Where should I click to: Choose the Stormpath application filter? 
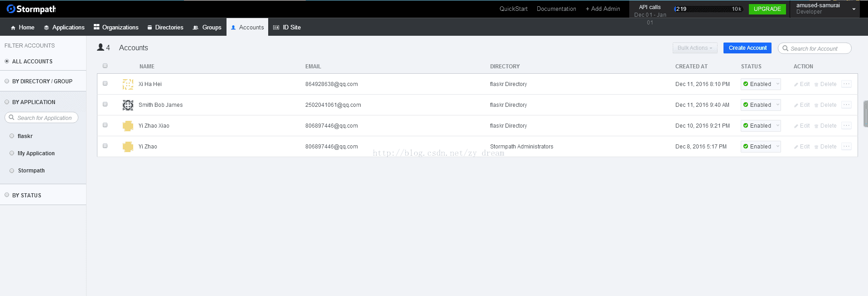click(x=27, y=171)
